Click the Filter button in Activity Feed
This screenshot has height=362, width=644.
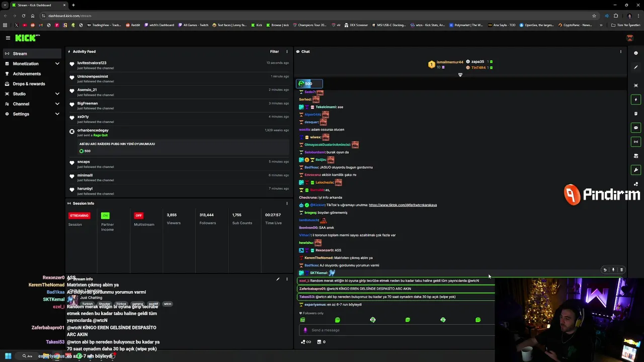coord(274,51)
